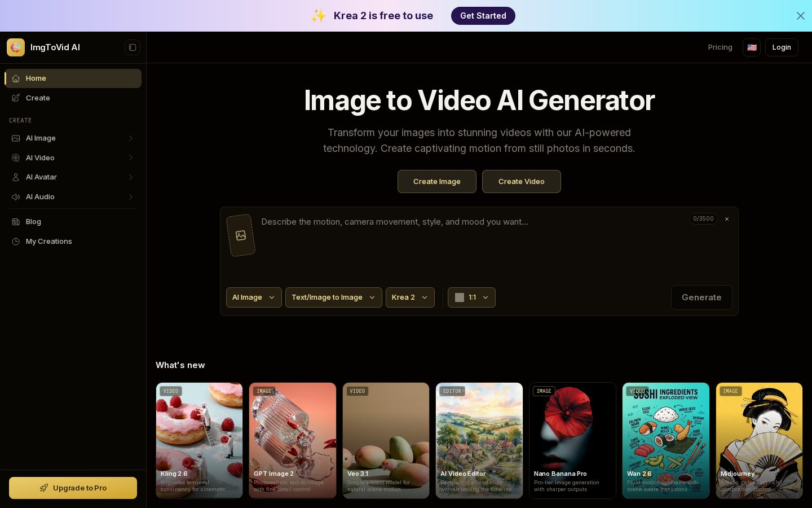Click the Get Started banner button

483,16
